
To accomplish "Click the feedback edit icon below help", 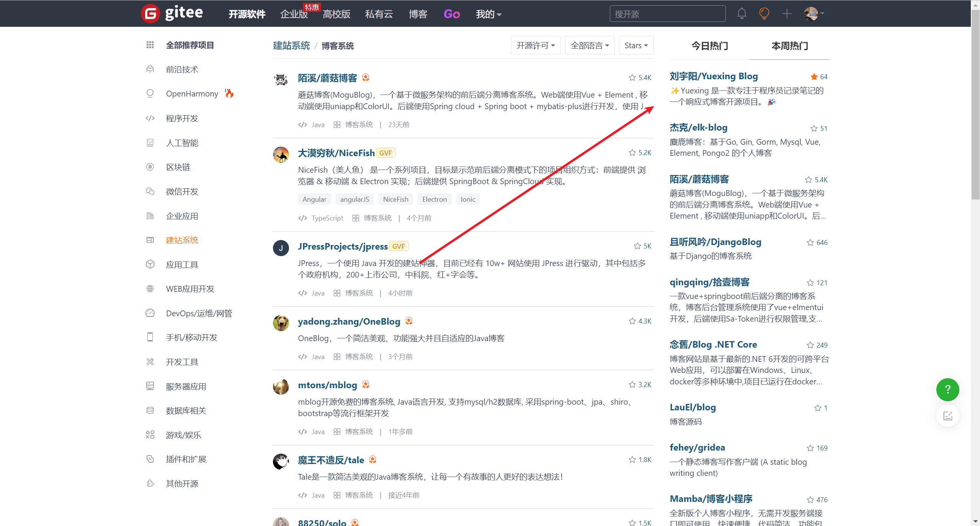I will coord(947,416).
